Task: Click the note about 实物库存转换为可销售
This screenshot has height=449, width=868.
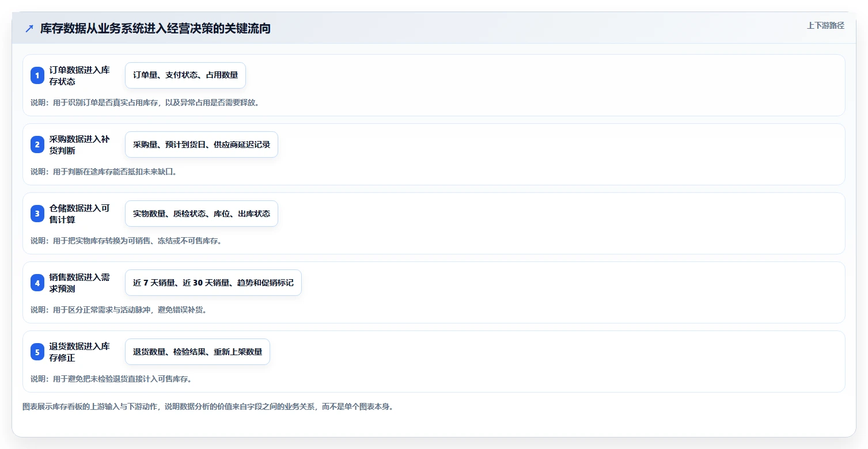Action: pos(126,241)
